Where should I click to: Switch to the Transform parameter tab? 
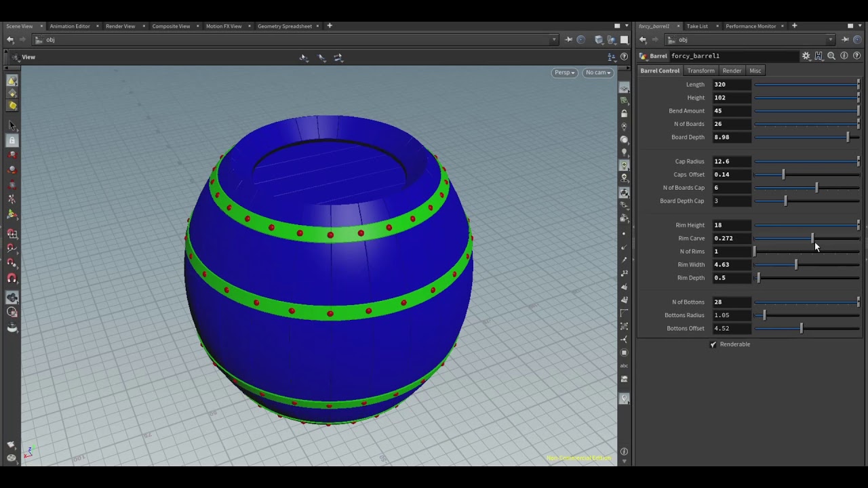[701, 70]
